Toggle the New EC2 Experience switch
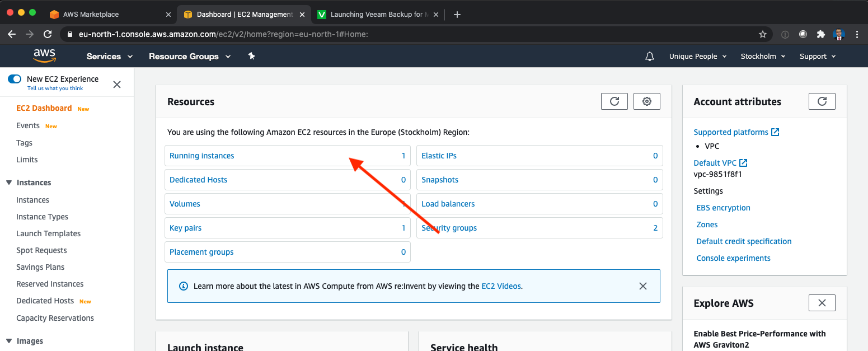This screenshot has width=868, height=351. point(15,79)
